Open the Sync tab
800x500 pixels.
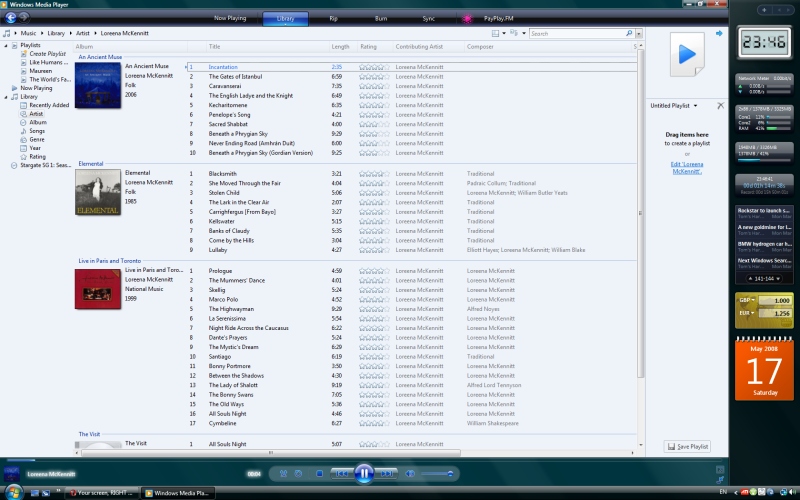429,18
